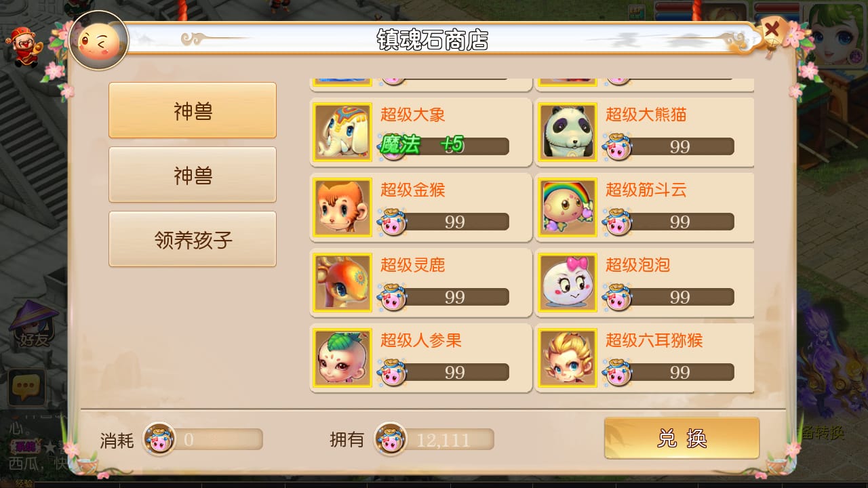Screen dimensions: 868x488
Task: Click the 兑换 exchange button
Action: click(682, 438)
